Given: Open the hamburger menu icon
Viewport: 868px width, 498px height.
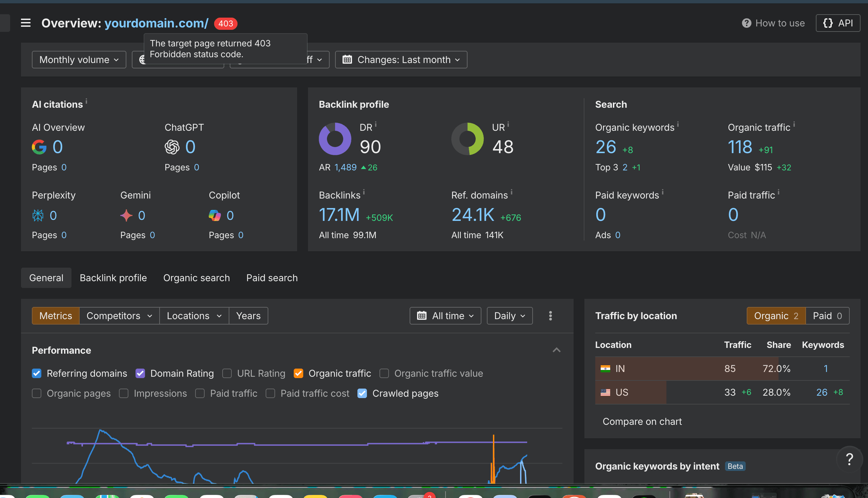Looking at the screenshot, I should pos(26,23).
